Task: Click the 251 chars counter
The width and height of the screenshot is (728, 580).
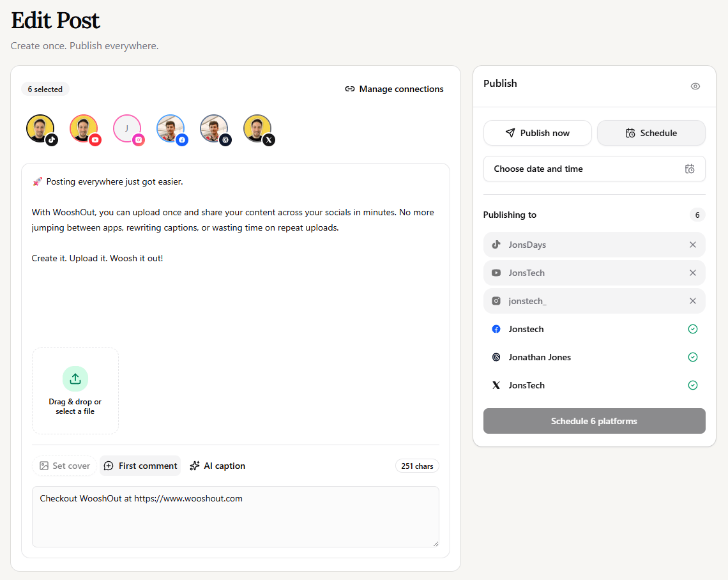Action: 417,466
